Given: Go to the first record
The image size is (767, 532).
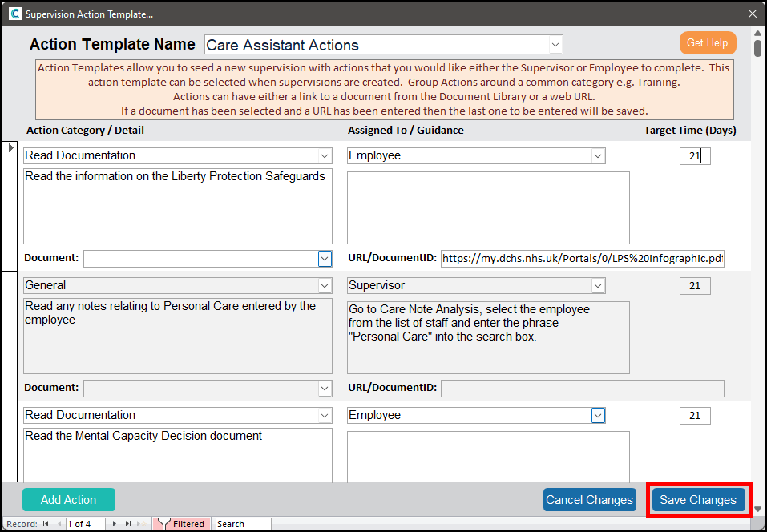Looking at the screenshot, I should click(x=46, y=524).
